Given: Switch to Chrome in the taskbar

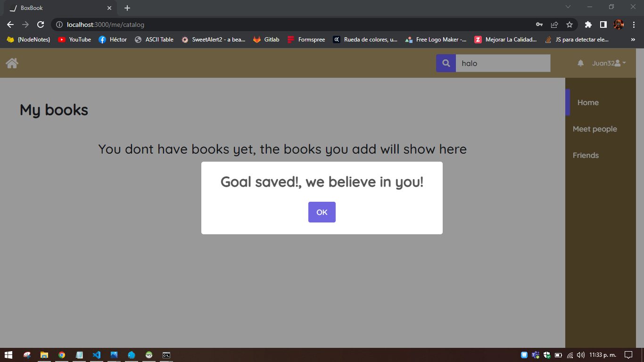Looking at the screenshot, I should coord(62,355).
